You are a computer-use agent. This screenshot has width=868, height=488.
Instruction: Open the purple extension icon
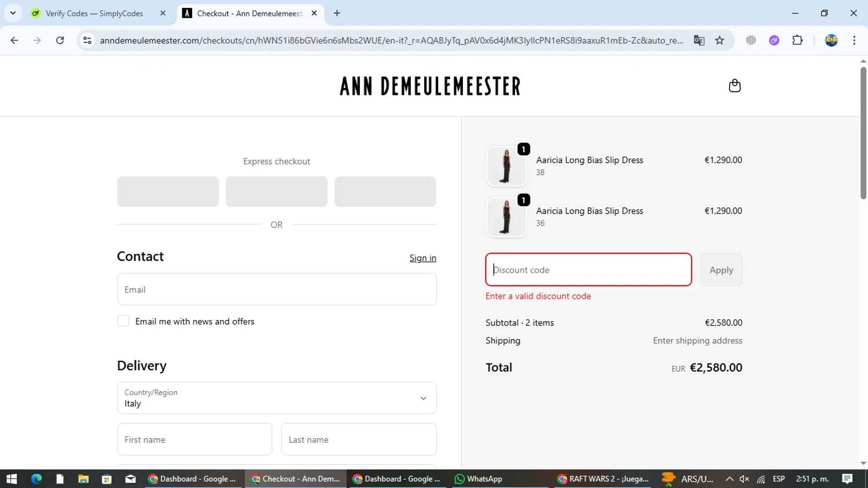coord(774,41)
